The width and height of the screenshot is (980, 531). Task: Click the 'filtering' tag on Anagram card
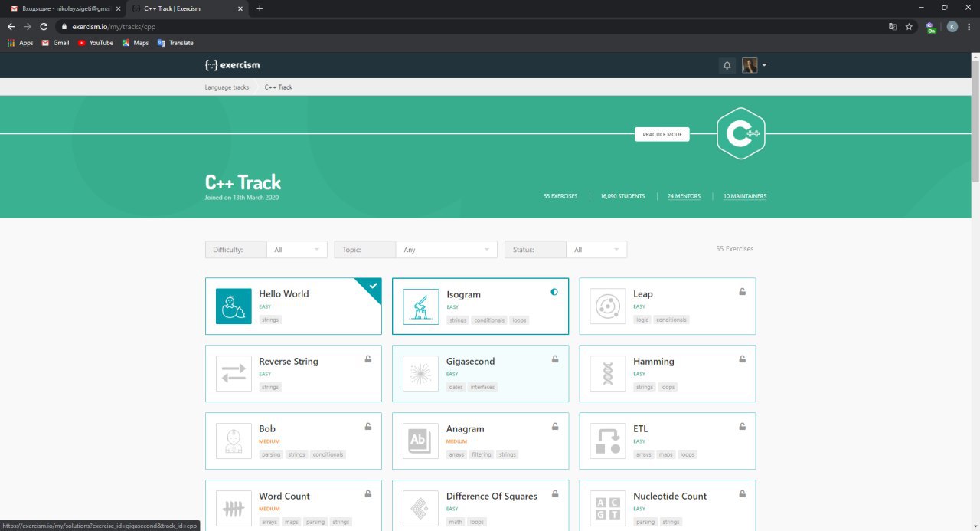482,455
